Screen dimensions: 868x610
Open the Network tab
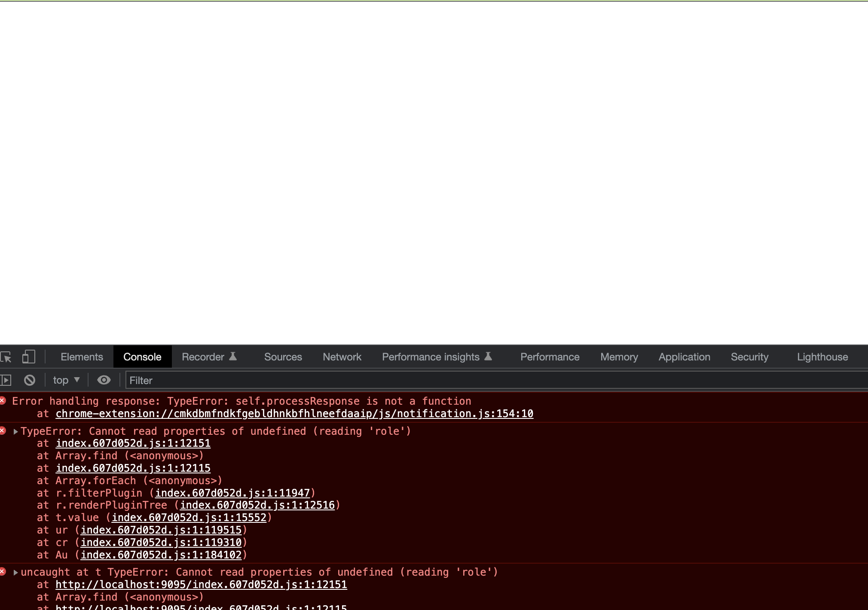coord(342,357)
